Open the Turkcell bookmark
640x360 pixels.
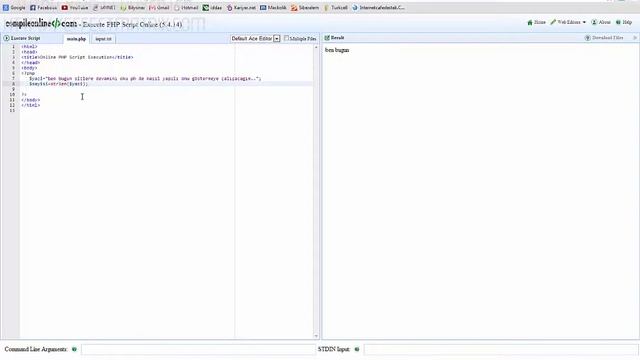[336, 7]
